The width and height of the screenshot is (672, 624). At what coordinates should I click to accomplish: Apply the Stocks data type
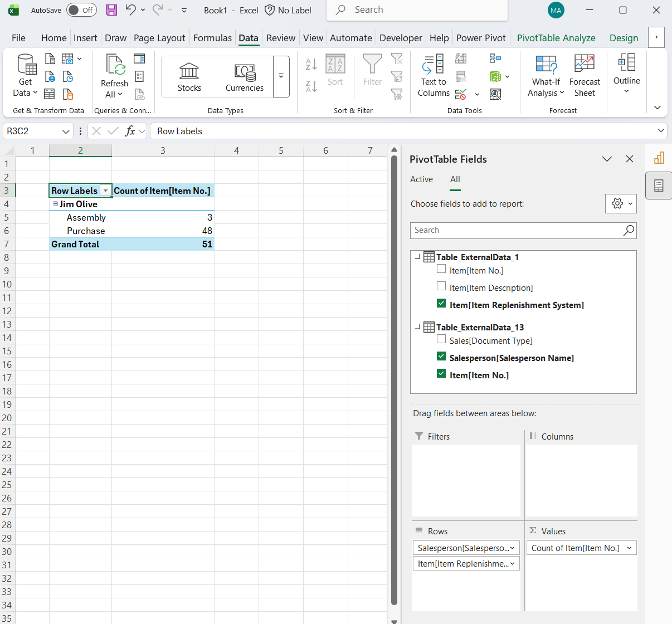pos(189,75)
